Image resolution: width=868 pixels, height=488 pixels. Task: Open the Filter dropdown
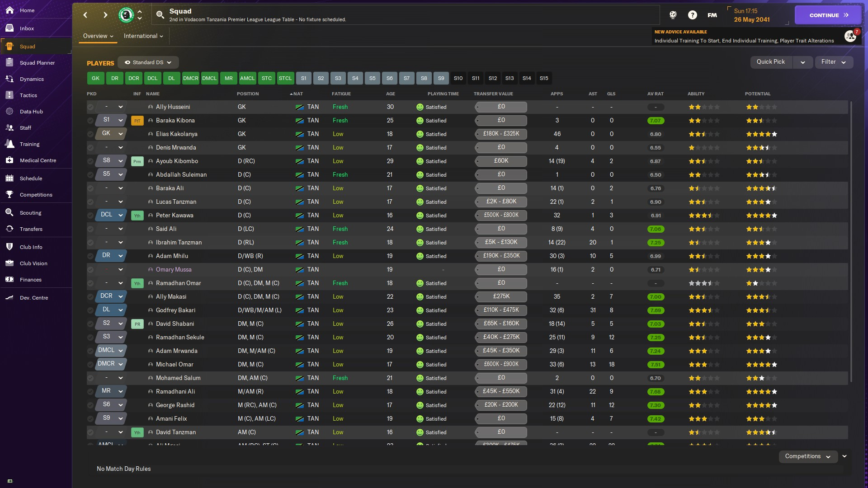(x=834, y=62)
